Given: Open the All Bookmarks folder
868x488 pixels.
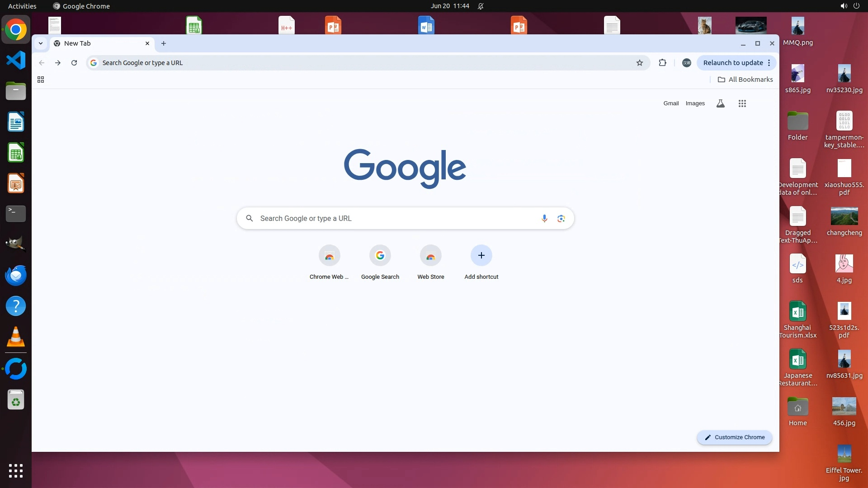Looking at the screenshot, I should pos(745,80).
